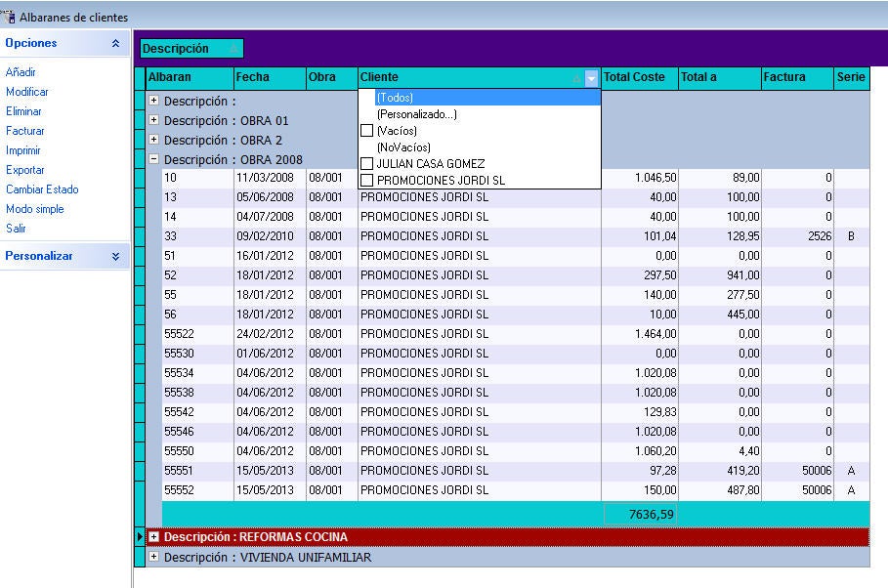Check the PROMOCIONES JORDI SL filter checkbox

(x=367, y=180)
